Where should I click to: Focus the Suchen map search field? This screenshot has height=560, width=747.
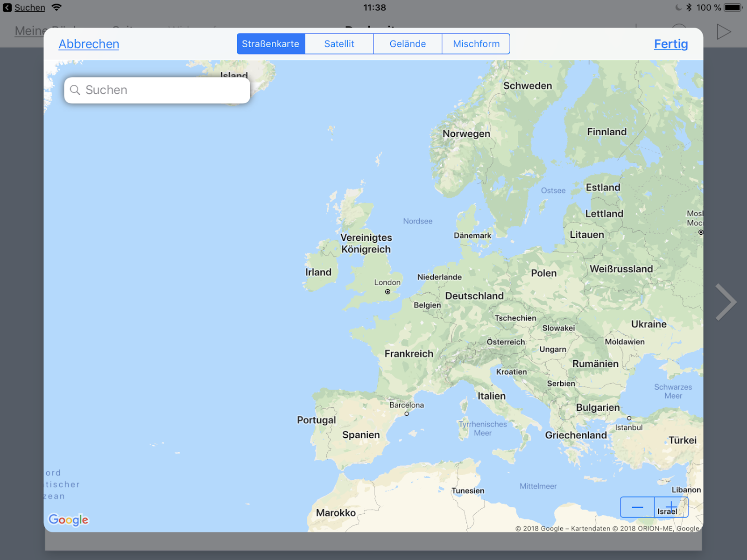coord(157,90)
